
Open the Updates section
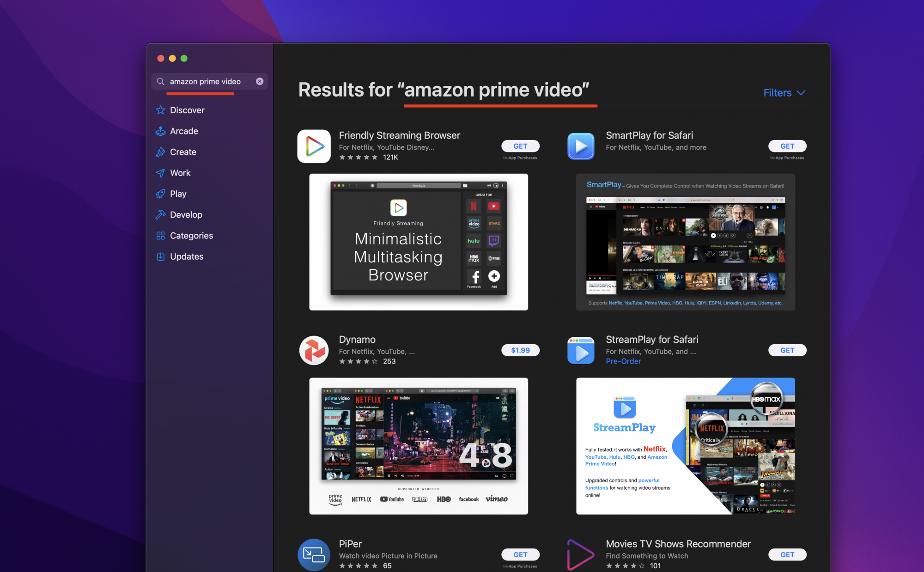[186, 256]
